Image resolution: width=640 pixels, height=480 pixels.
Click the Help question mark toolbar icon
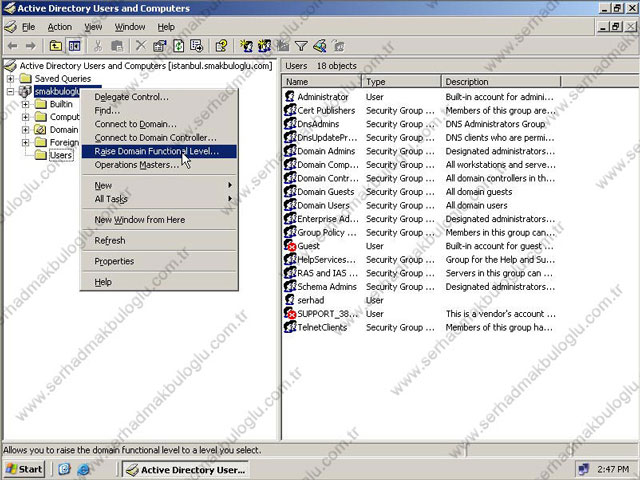pyautogui.click(x=221, y=46)
